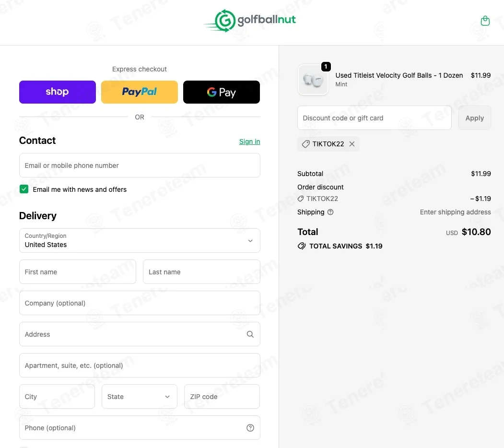Screen dimensions: 504x448
Task: Click the Used Titleist Velocity Golf Balls title
Action: coord(399,75)
